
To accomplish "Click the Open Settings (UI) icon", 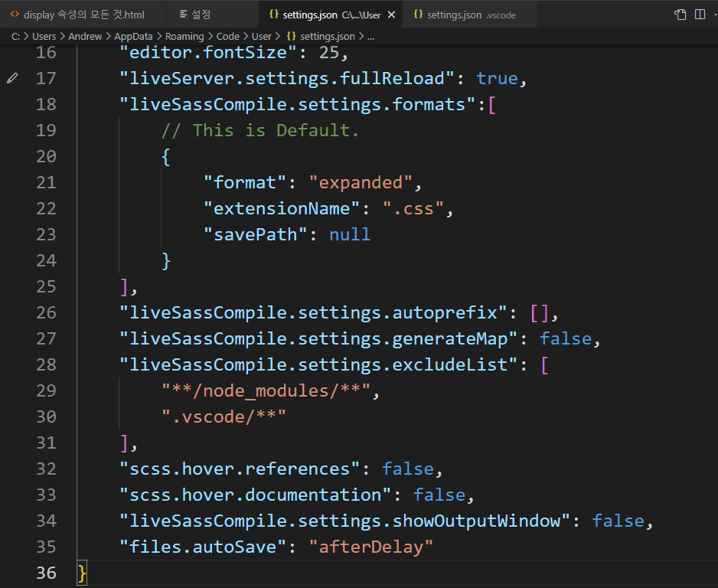I will coord(680,15).
